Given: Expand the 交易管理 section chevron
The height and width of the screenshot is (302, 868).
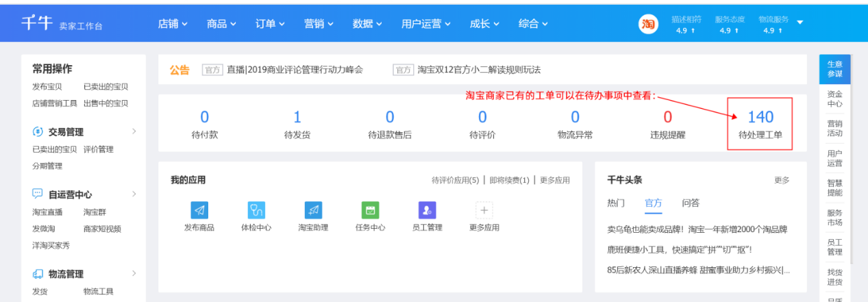Looking at the screenshot, I should (x=134, y=131).
